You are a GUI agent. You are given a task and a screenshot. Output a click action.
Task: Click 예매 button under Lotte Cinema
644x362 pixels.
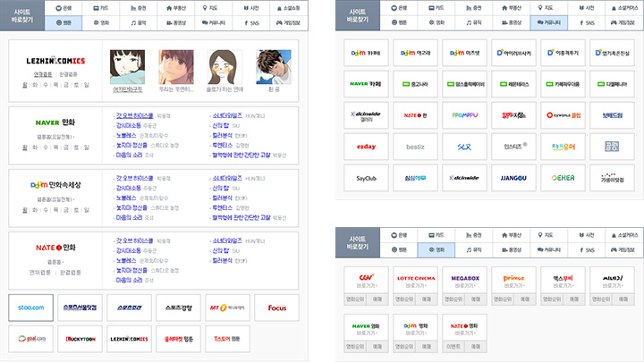(x=427, y=299)
